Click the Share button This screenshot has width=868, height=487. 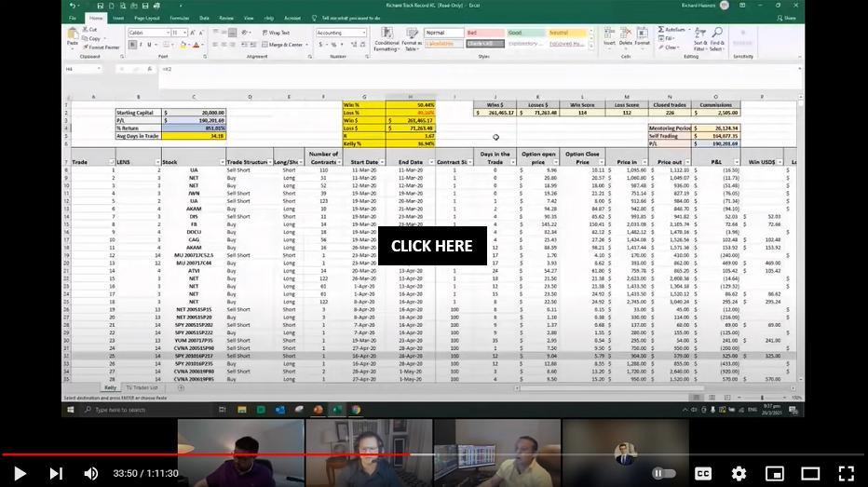click(787, 19)
